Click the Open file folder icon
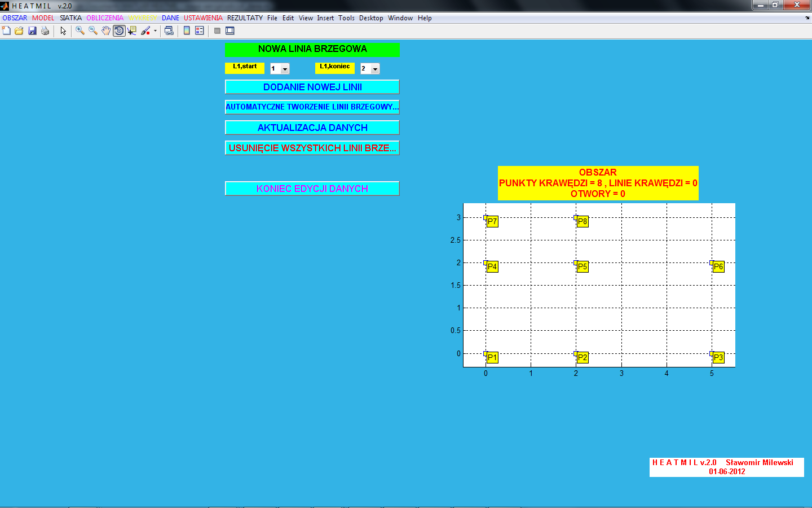The image size is (812, 508). pyautogui.click(x=19, y=31)
